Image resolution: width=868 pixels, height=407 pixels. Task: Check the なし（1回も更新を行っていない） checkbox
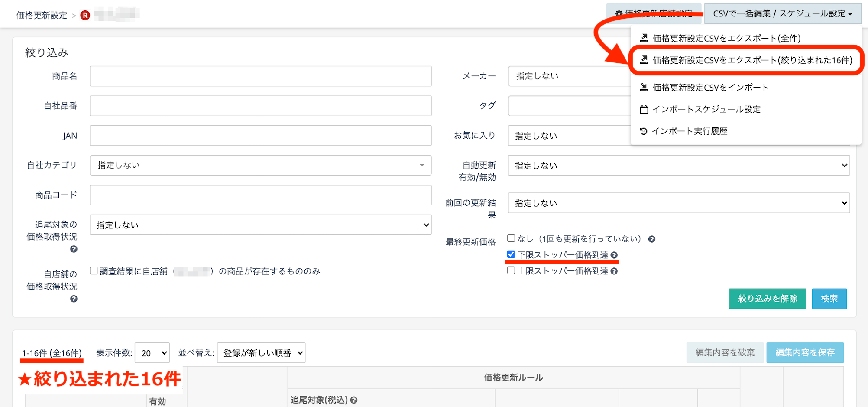tap(511, 238)
